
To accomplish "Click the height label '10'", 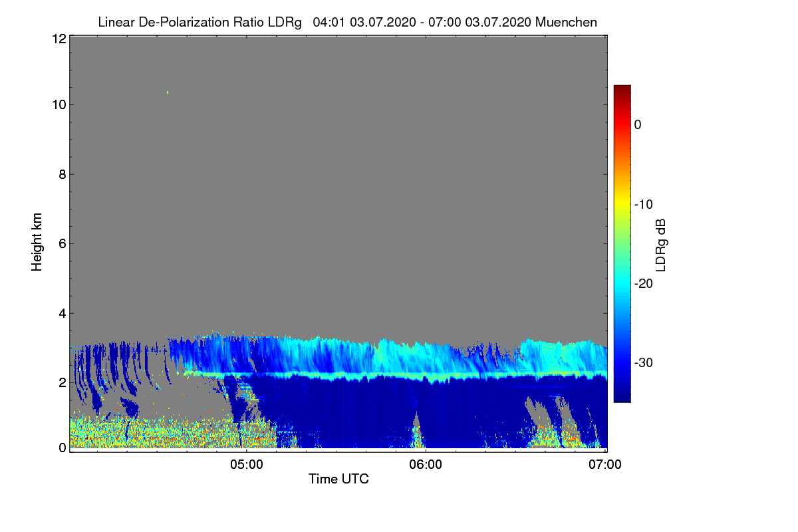I will click(x=59, y=105).
